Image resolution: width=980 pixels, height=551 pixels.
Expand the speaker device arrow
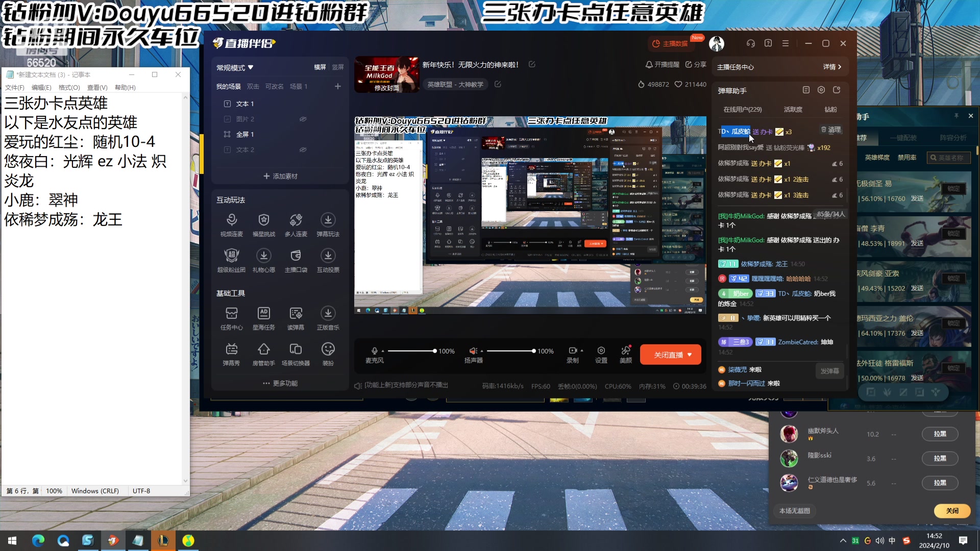click(482, 351)
